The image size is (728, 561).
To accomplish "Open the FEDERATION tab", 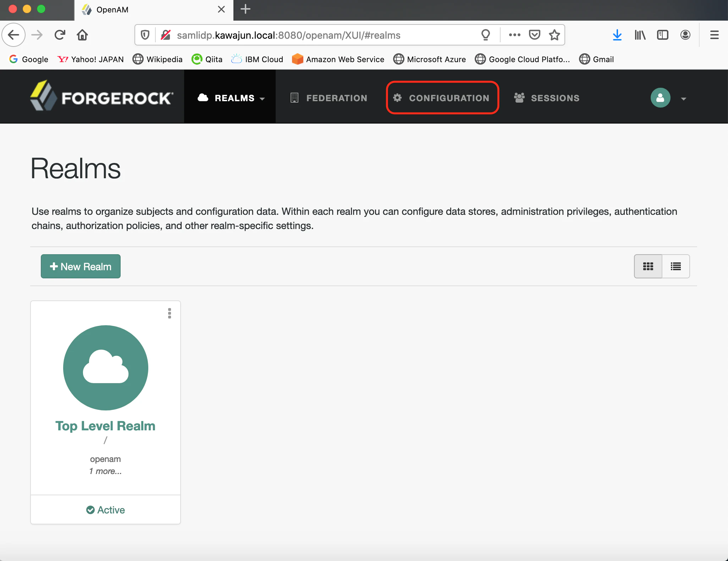I will pyautogui.click(x=328, y=98).
